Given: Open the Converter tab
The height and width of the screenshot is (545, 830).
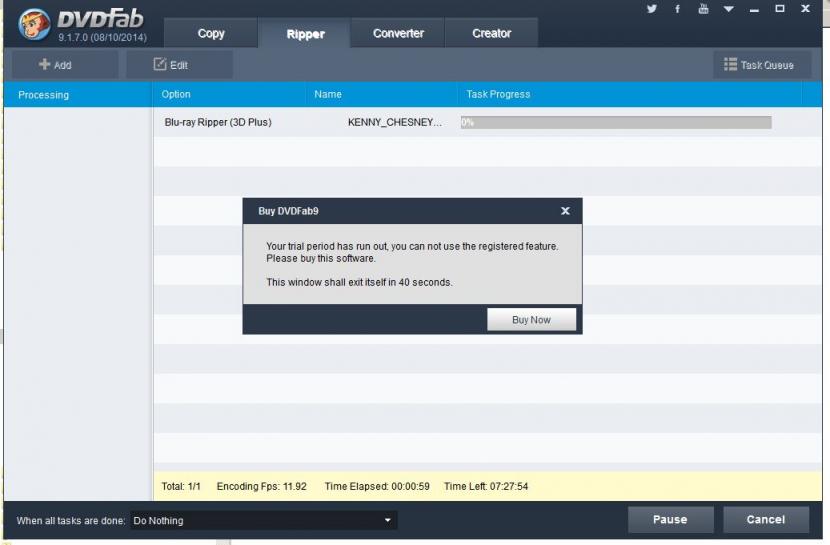Looking at the screenshot, I should [398, 33].
